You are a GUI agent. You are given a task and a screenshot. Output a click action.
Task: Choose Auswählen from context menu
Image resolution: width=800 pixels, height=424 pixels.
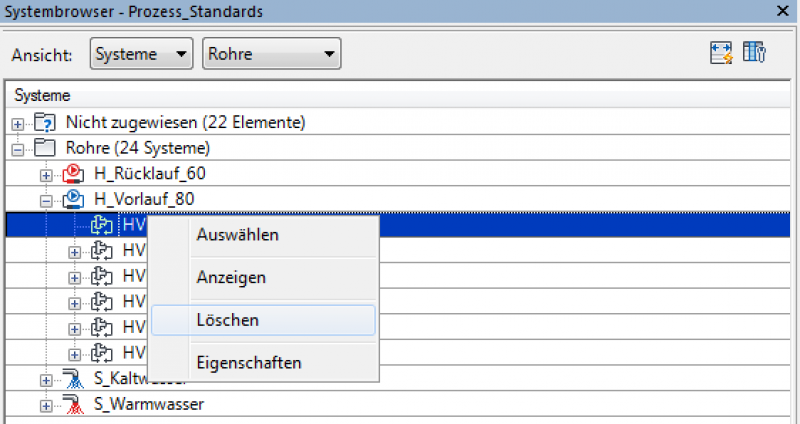(237, 235)
